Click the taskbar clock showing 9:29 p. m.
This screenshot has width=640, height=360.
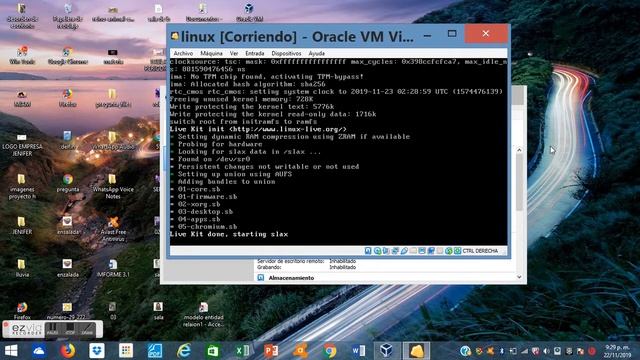point(616,351)
